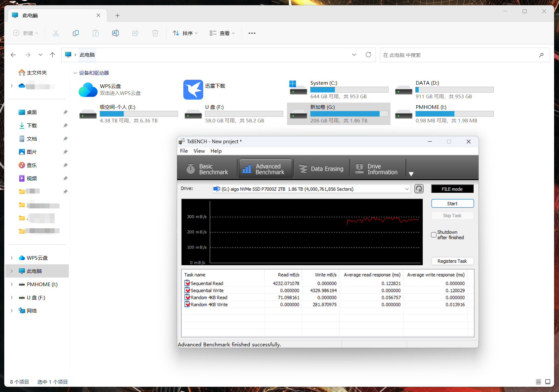The width and height of the screenshot is (559, 392).
Task: Open recent locations chevron near navigation arrows
Action: 40,55
